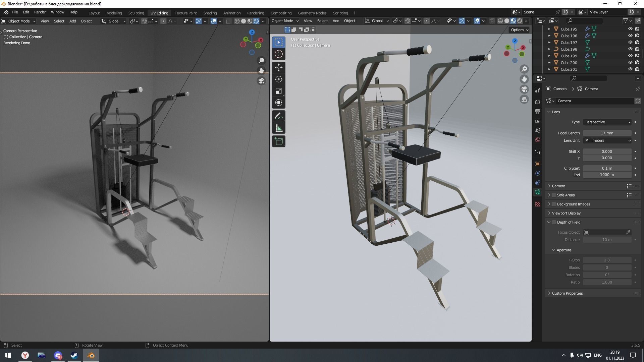
Task: Open the Lens Unit Millimeters dropdown
Action: pos(607,140)
